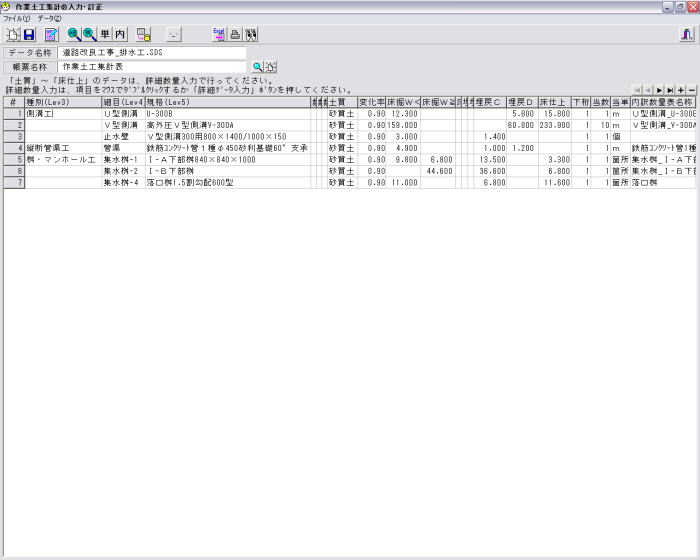Viewport: 700px width, 560px height.
Task: Click the minus delete-record navigator button
Action: pyautogui.click(x=692, y=90)
